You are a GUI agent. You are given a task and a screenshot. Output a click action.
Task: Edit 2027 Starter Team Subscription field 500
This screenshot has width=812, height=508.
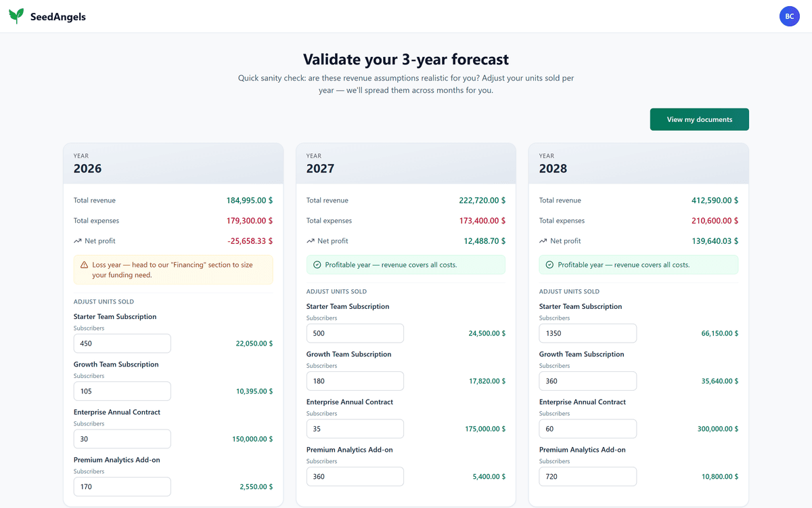coord(355,333)
